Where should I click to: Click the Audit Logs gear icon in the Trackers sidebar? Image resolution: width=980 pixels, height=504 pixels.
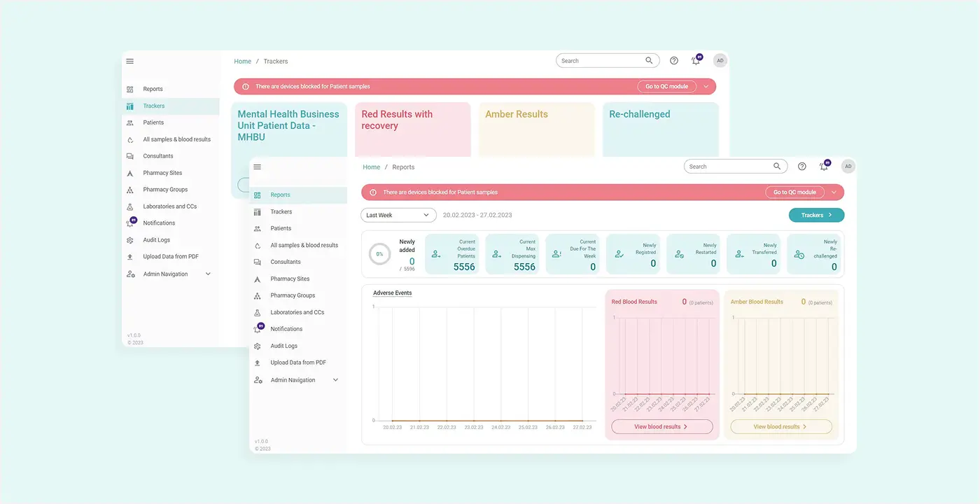[129, 240]
